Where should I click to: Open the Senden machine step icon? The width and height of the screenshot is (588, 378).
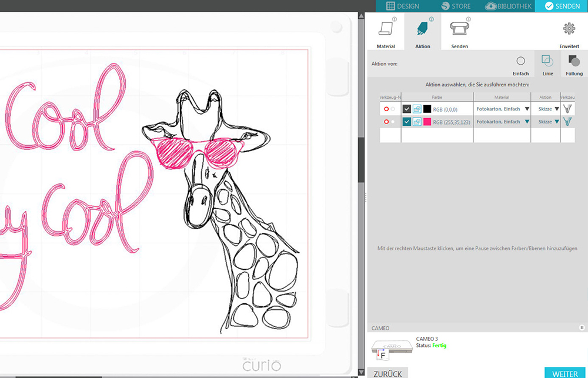459,30
